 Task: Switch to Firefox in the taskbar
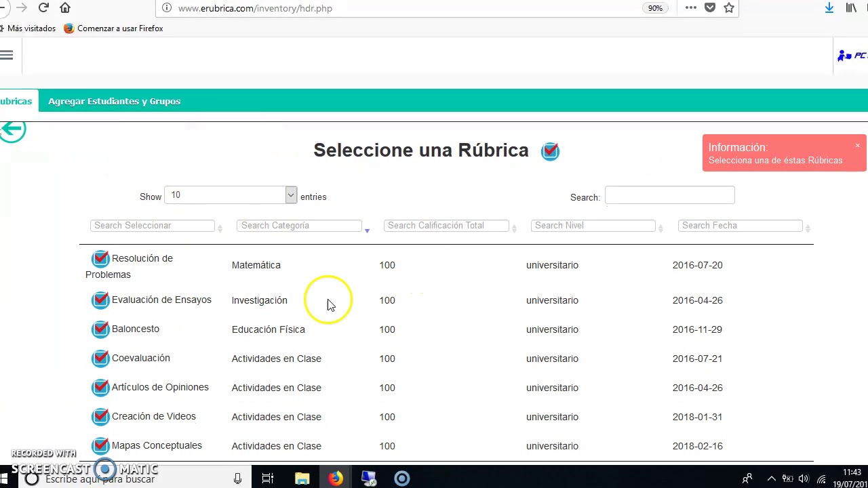(336, 479)
